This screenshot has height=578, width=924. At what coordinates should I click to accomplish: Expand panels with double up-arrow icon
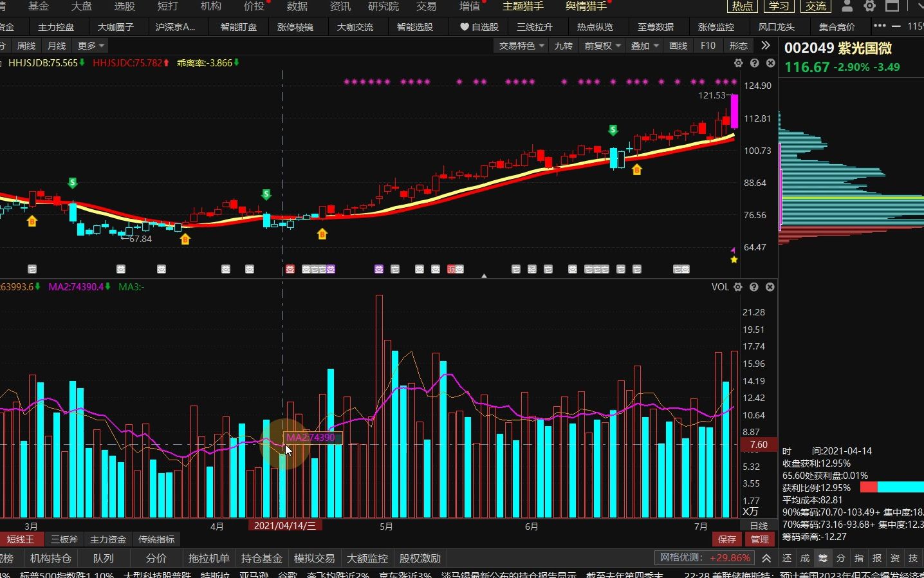click(x=766, y=558)
